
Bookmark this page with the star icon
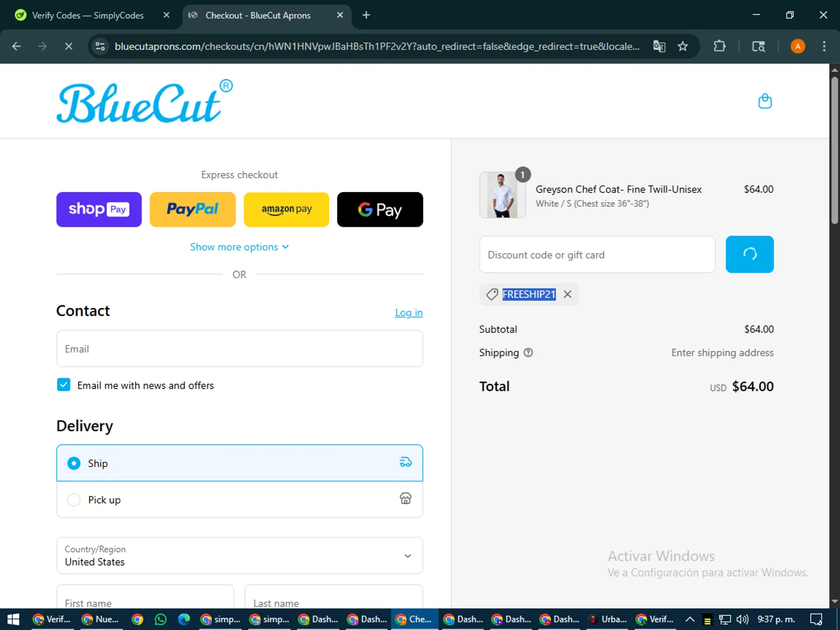click(x=683, y=46)
